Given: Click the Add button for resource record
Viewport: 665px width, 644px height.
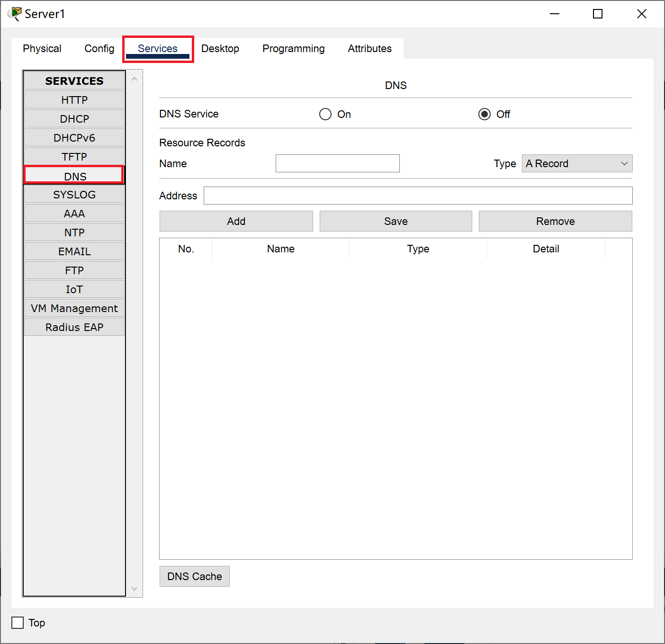Looking at the screenshot, I should [x=236, y=221].
